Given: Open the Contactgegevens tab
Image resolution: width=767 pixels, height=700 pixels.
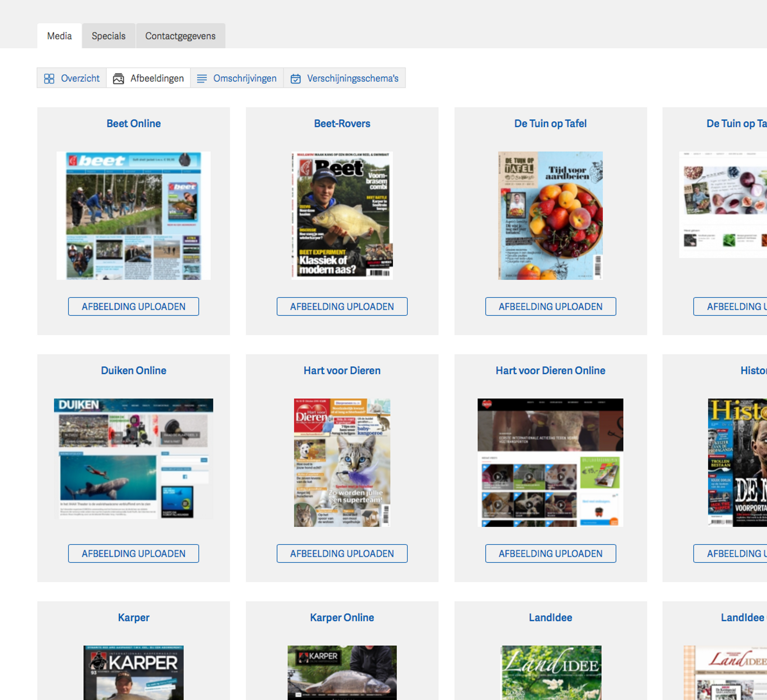Looking at the screenshot, I should (180, 36).
